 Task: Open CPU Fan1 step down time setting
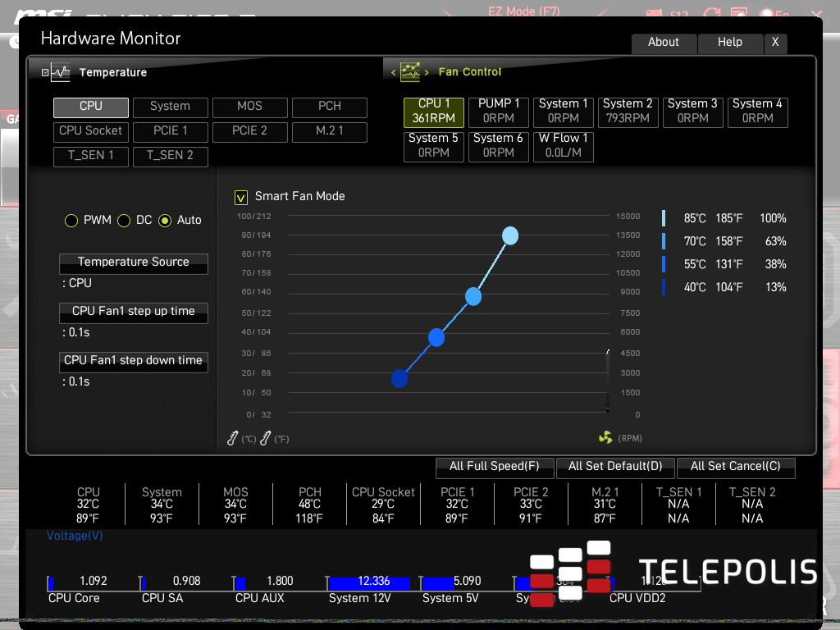click(133, 361)
